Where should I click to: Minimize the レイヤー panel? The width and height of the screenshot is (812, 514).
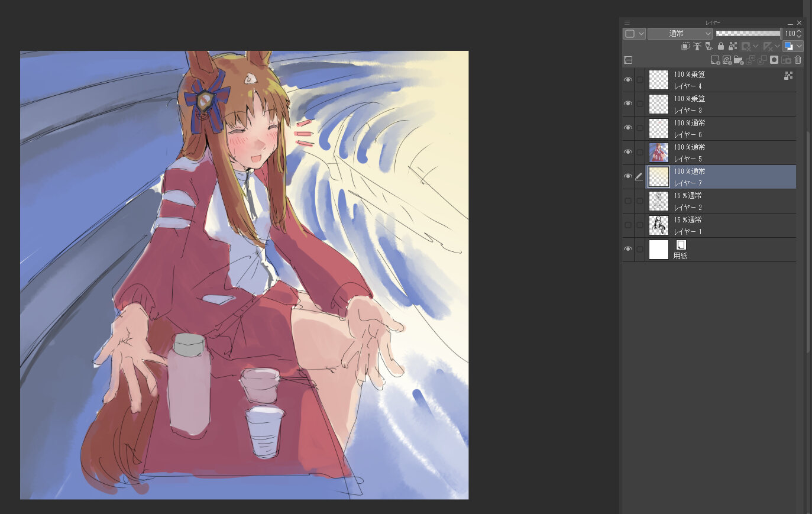click(x=790, y=23)
